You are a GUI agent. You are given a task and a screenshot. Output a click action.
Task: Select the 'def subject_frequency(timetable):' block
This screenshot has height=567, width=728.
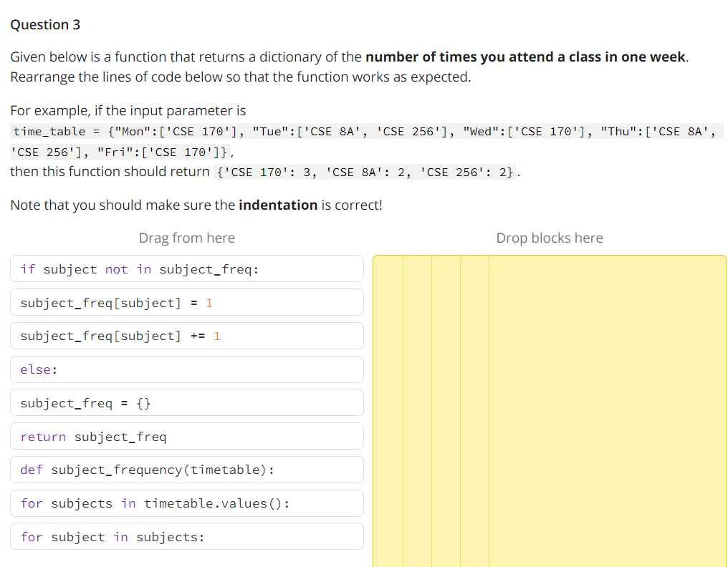coord(186,470)
